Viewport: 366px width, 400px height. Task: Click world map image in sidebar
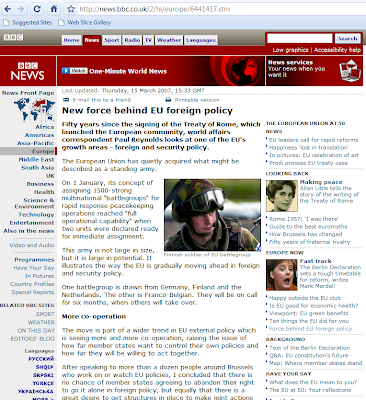click(x=35, y=110)
